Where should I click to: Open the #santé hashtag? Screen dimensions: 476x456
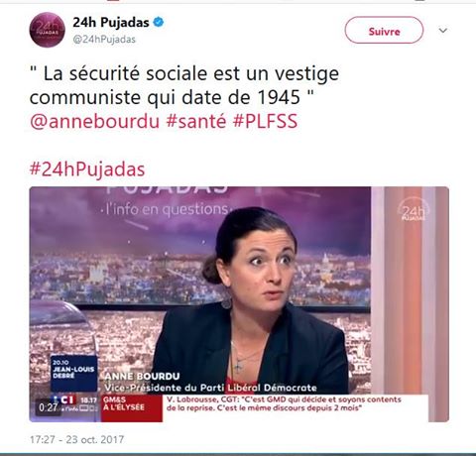[196, 121]
